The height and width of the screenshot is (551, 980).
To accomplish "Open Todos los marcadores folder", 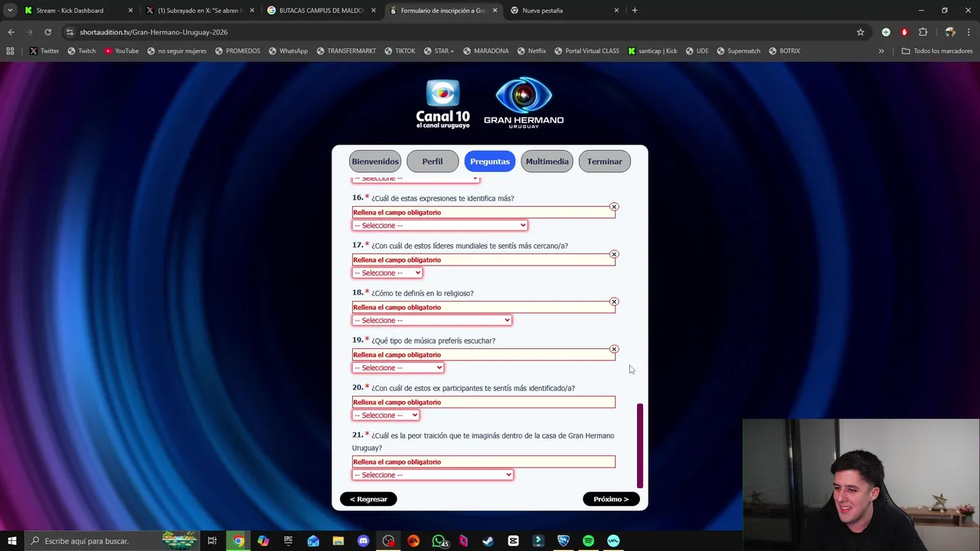I will [x=937, y=51].
